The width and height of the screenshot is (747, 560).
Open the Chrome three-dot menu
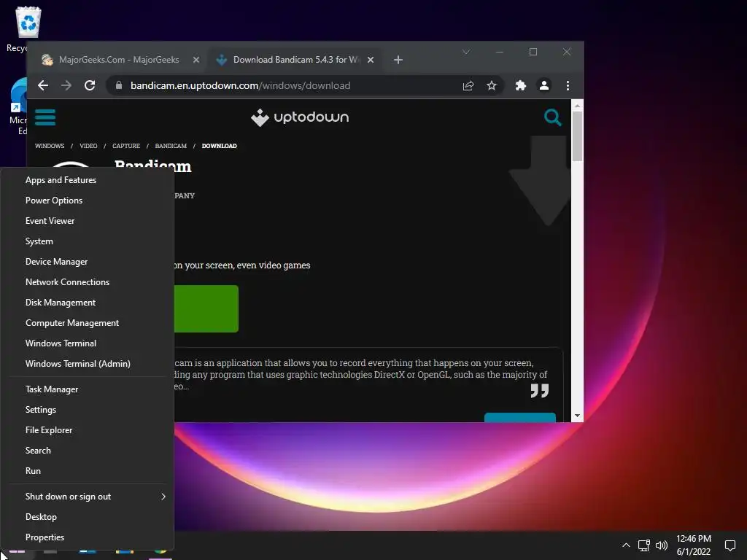click(x=568, y=86)
